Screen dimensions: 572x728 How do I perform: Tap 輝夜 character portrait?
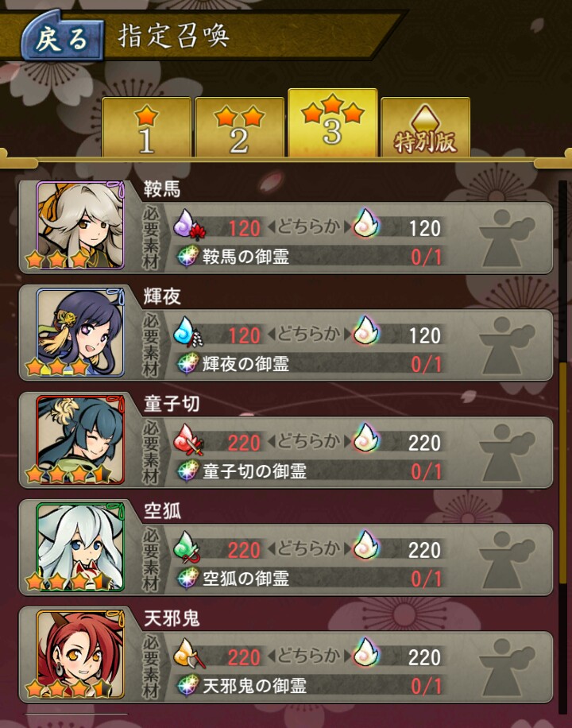point(80,332)
